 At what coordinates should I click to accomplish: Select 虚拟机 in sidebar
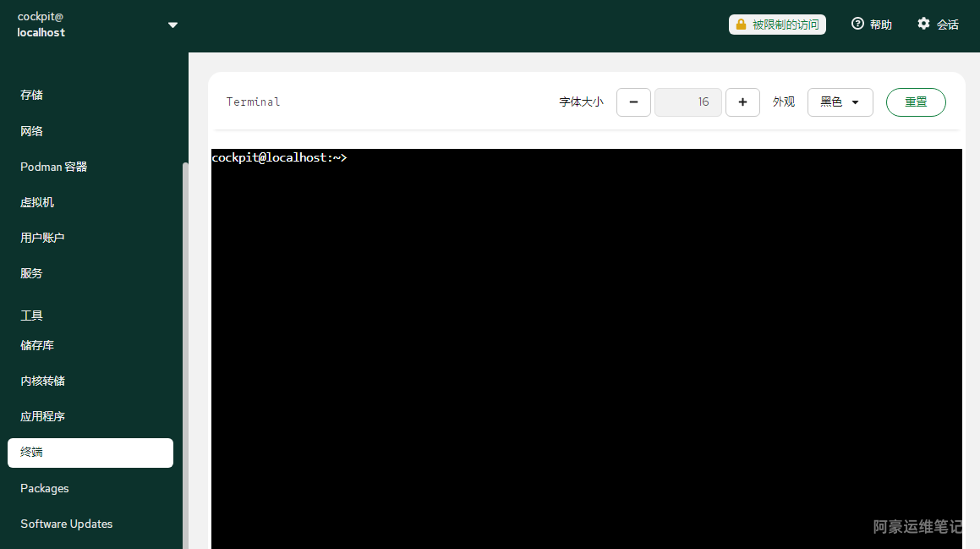pyautogui.click(x=37, y=202)
